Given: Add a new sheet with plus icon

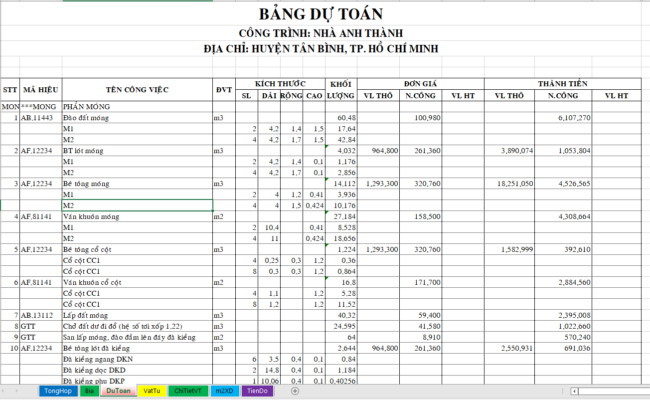Looking at the screenshot, I should (x=295, y=391).
